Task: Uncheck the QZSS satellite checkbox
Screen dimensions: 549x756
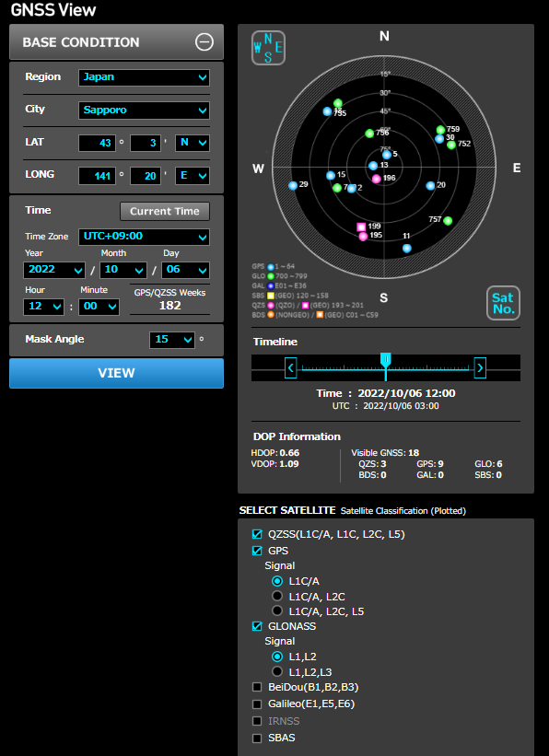Action: pos(257,534)
